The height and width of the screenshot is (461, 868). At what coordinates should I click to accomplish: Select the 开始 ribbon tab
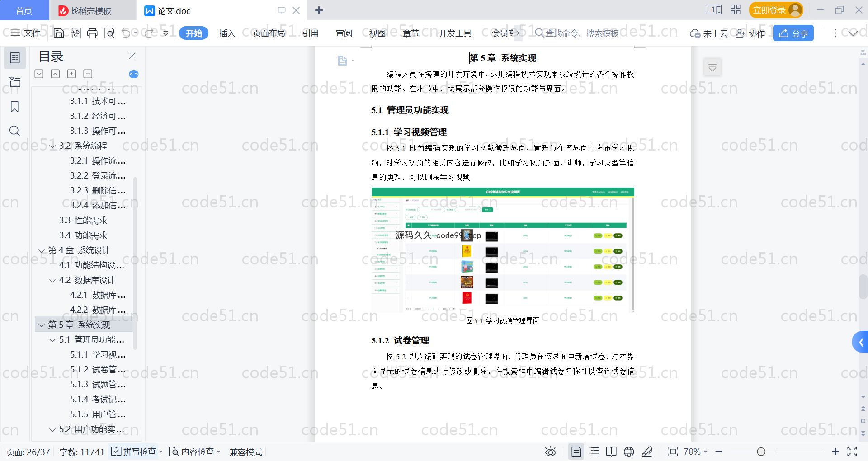pyautogui.click(x=193, y=33)
